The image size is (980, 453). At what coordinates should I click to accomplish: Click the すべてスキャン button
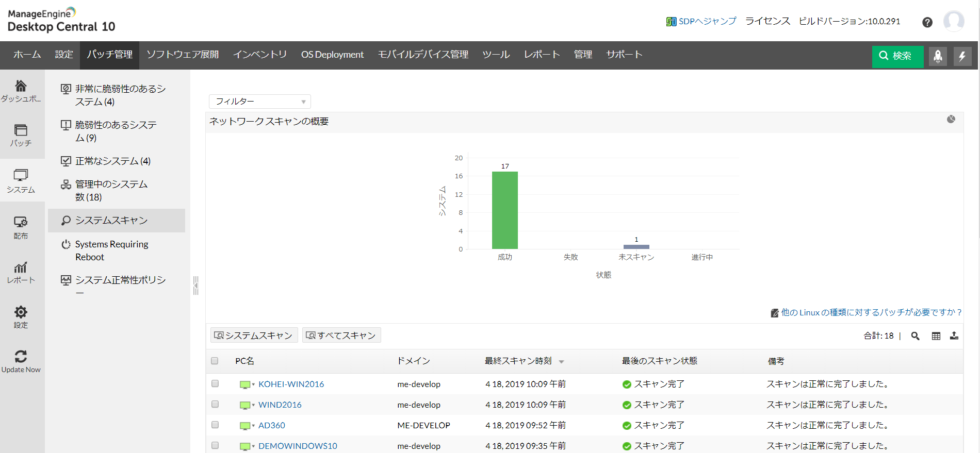click(341, 335)
